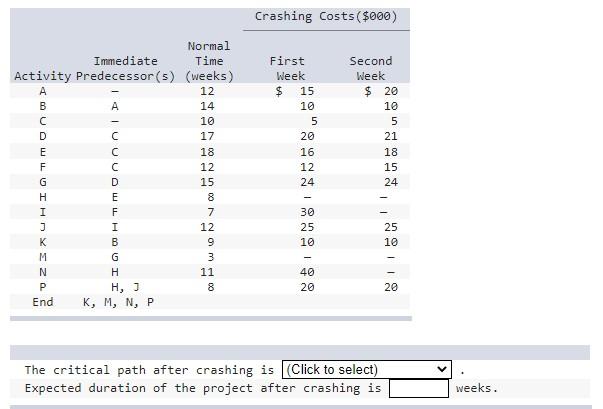Open the critical path "(Click to select)" dropdown
This screenshot has height=409, width=603.
tap(367, 369)
